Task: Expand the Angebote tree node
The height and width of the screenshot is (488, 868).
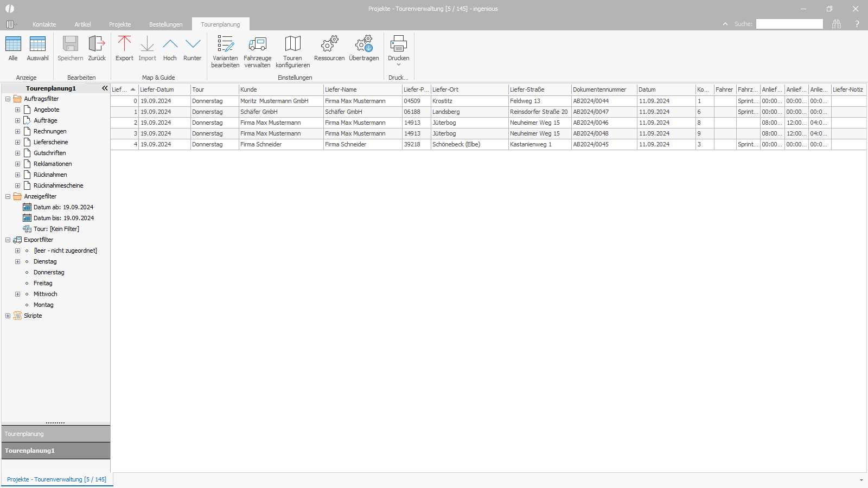Action: point(17,110)
